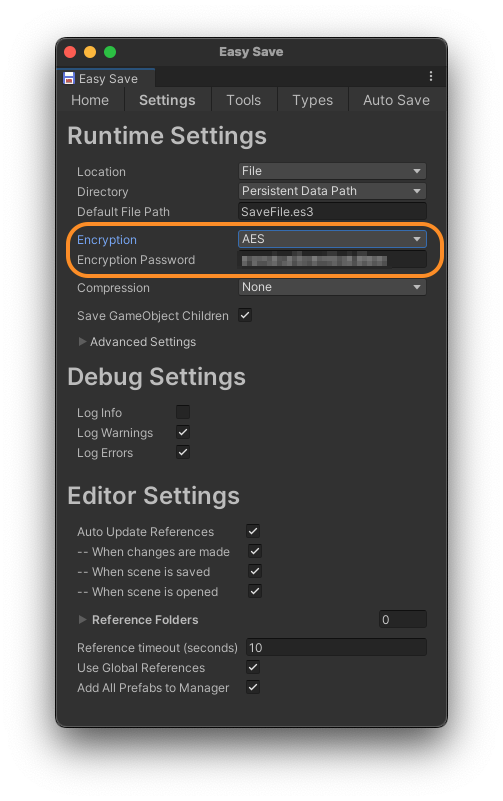Click the Compression label
The height and width of the screenshot is (801, 503).
click(x=113, y=288)
